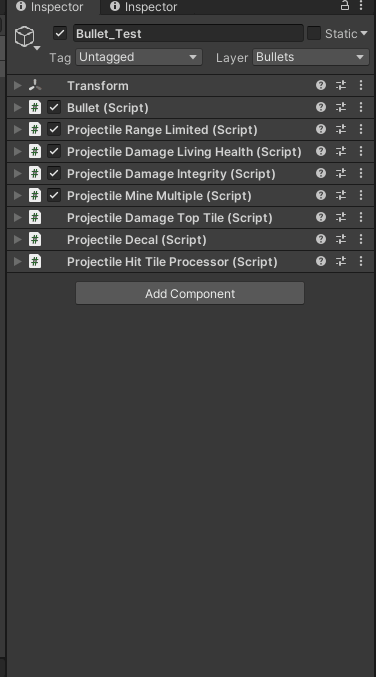Open help for Transform component
The height and width of the screenshot is (677, 376).
[321, 85]
